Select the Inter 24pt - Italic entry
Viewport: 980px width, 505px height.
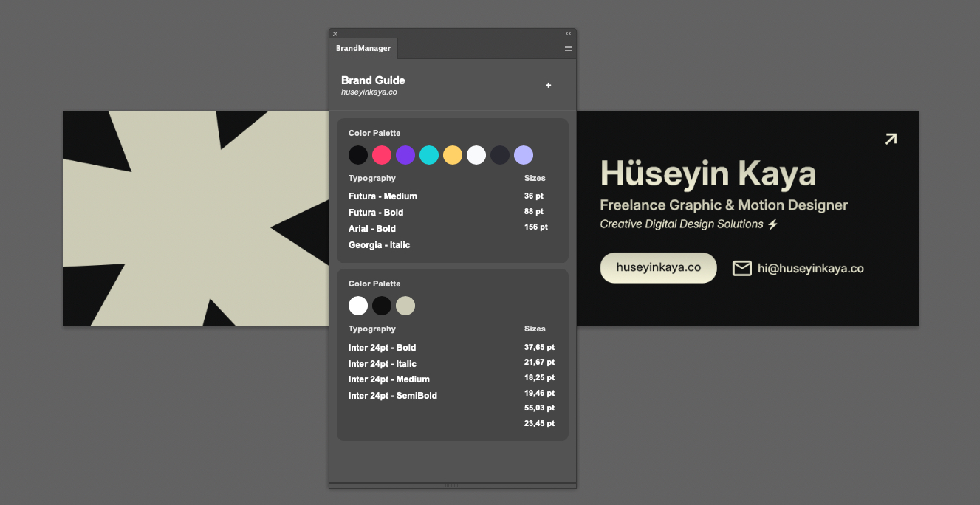tap(383, 364)
